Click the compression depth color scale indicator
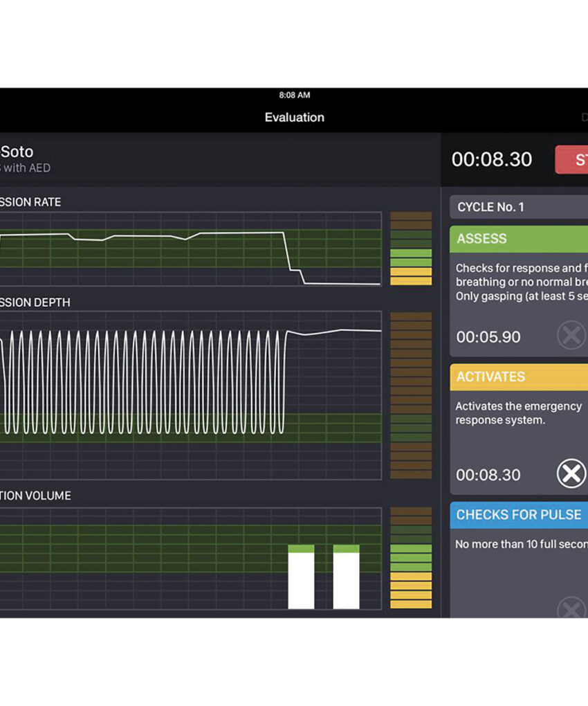The width and height of the screenshot is (588, 706). (411, 395)
